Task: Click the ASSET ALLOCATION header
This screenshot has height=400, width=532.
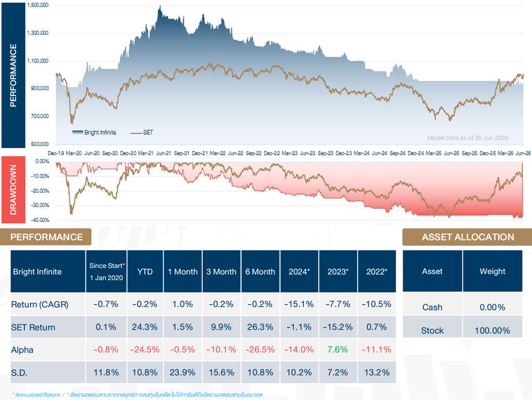Action: [x=467, y=237]
